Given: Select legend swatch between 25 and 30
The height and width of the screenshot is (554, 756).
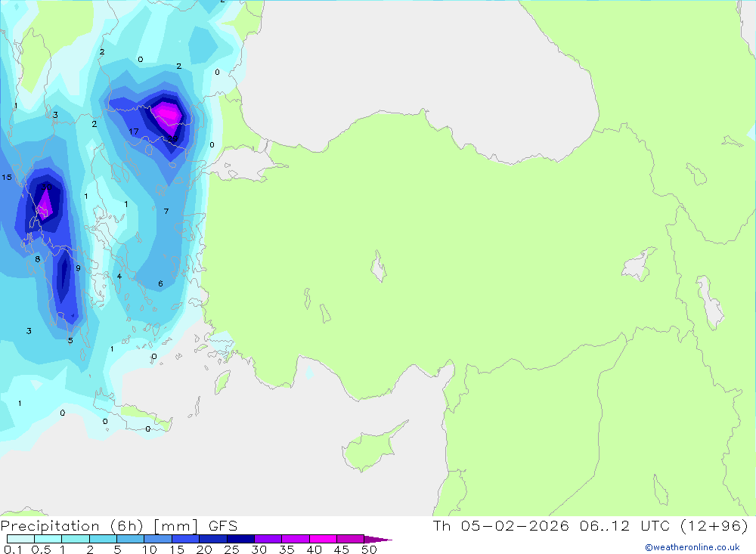Looking at the screenshot, I should [240, 539].
